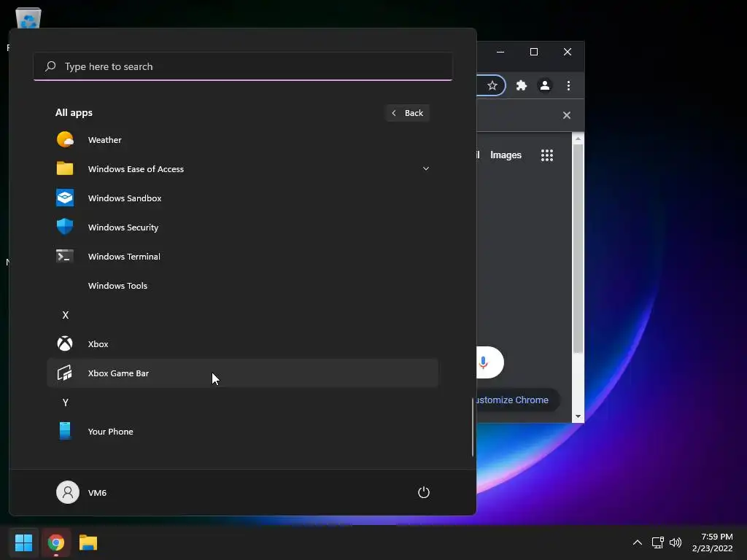Click Chrome's scroll up arrow
The image size is (747, 560).
[x=578, y=139]
